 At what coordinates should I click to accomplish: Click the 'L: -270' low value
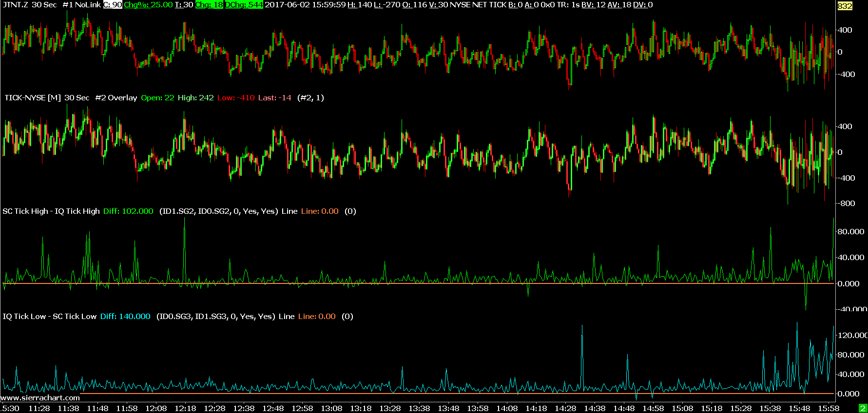click(387, 5)
